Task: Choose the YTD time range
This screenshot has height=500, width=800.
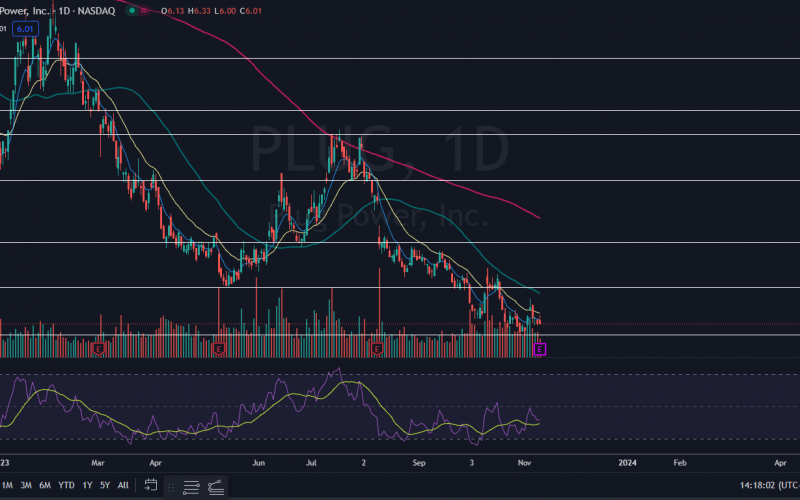Action: (66, 485)
